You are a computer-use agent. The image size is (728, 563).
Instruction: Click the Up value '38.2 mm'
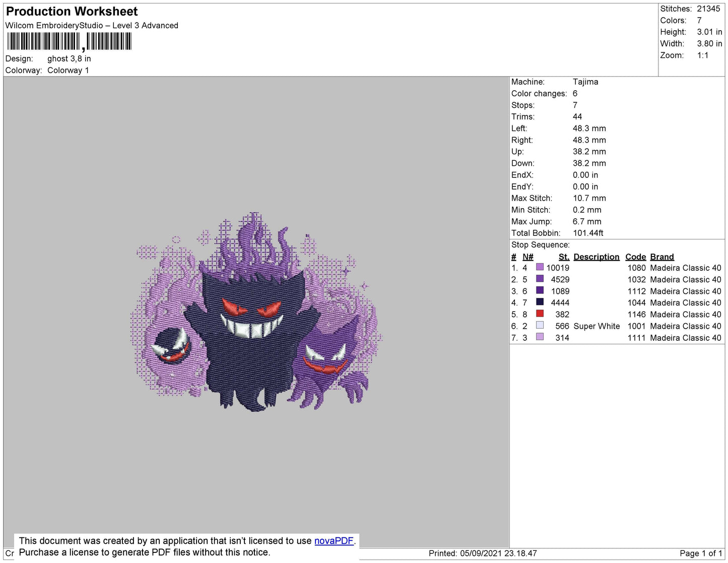[x=589, y=152]
